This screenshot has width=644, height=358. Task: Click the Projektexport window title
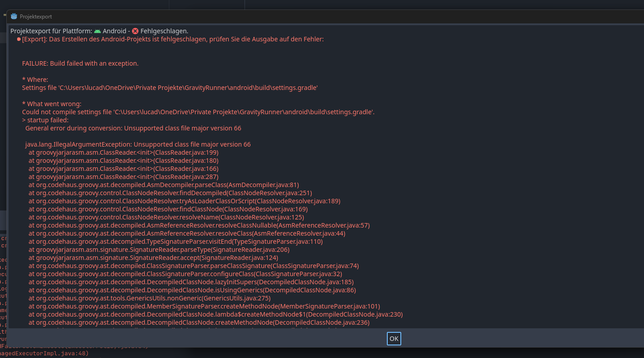point(36,17)
